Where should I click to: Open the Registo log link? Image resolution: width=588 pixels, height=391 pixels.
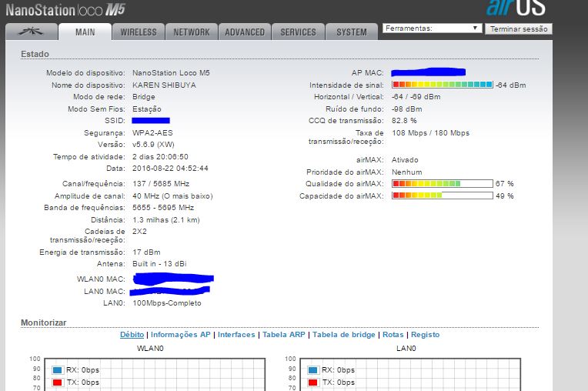[426, 334]
